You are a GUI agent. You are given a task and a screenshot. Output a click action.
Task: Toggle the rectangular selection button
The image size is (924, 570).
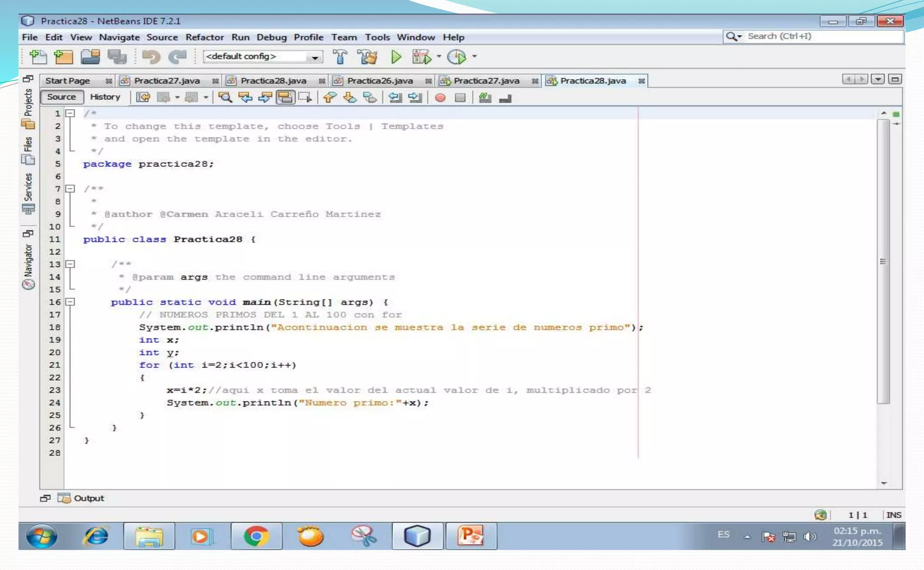pyautogui.click(x=305, y=97)
